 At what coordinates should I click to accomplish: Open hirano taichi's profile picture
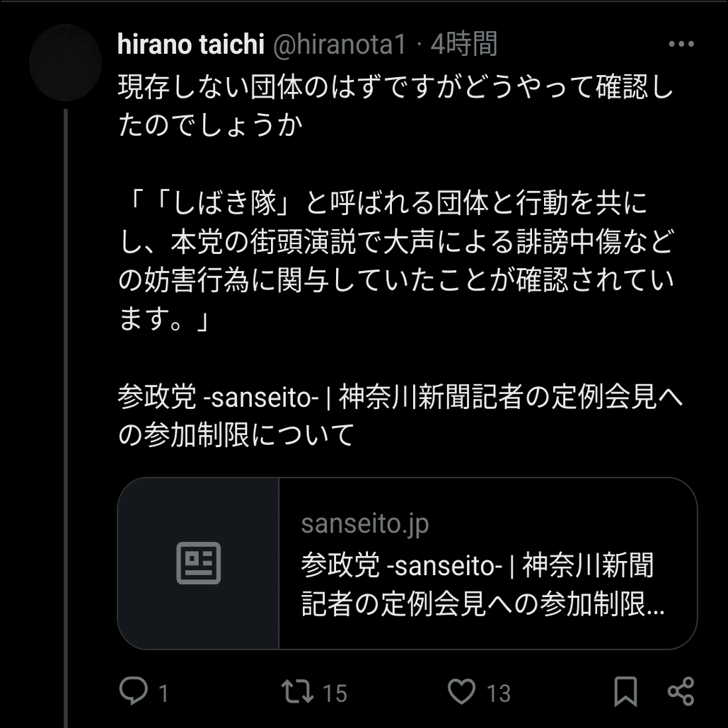coord(65,62)
